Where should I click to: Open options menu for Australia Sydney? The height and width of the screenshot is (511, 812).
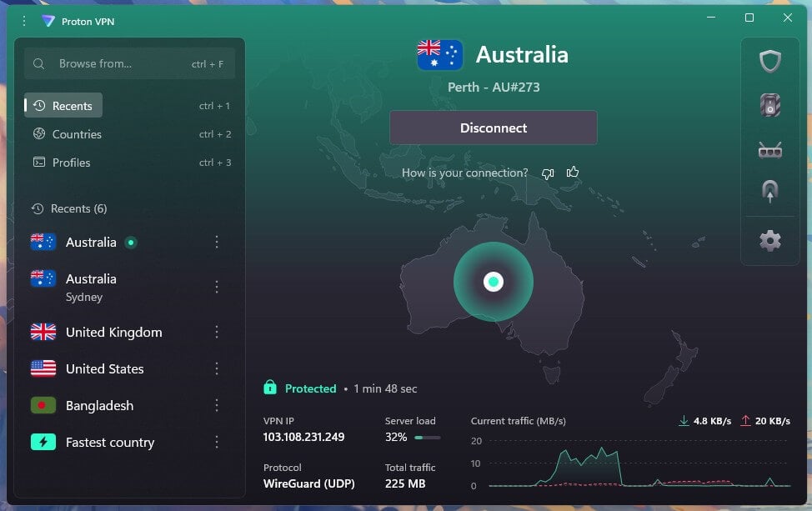[x=217, y=287]
